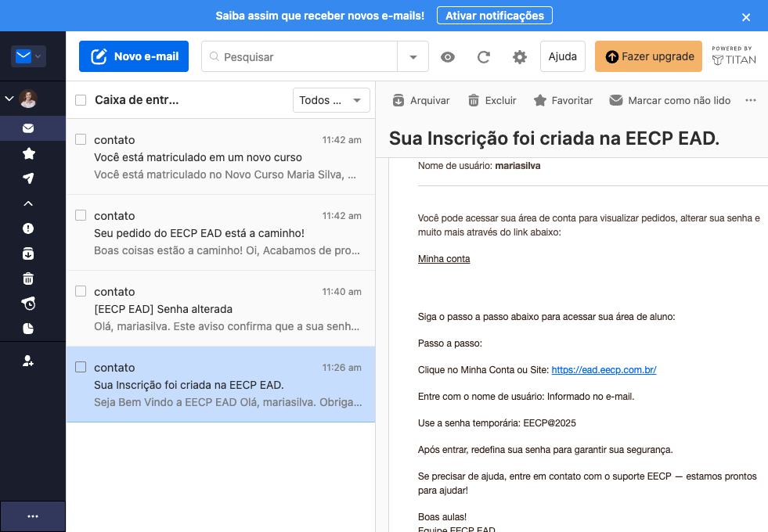Tick the select-all checkbox beside Caixa de entrada
The width and height of the screenshot is (768, 532).
(81, 100)
